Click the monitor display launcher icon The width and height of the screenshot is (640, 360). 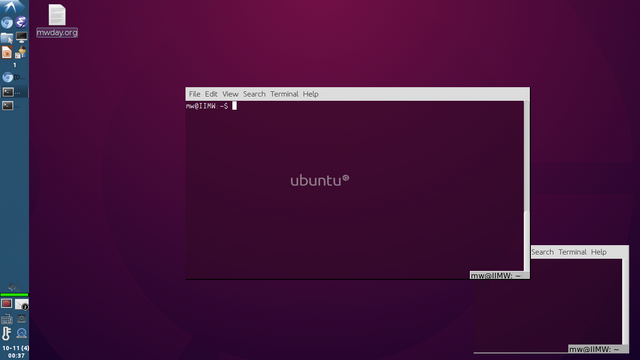[21, 38]
